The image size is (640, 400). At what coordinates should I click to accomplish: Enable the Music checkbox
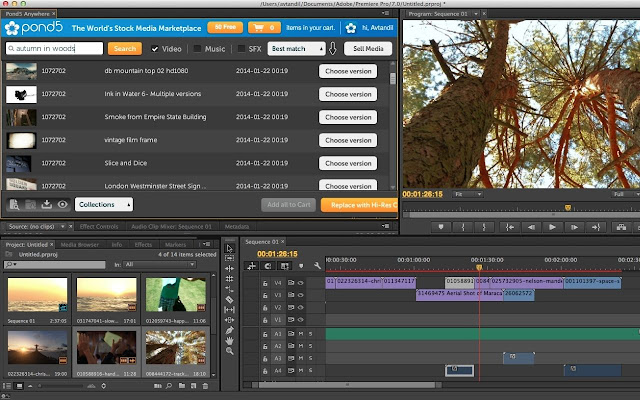pos(198,48)
